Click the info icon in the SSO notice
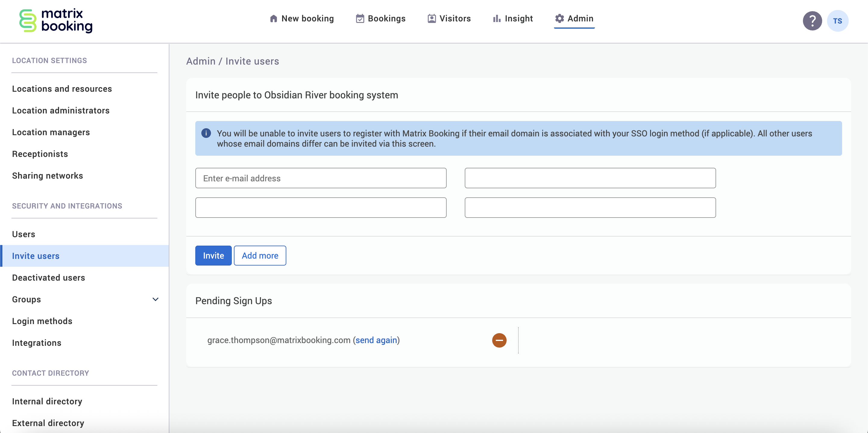 (x=206, y=133)
